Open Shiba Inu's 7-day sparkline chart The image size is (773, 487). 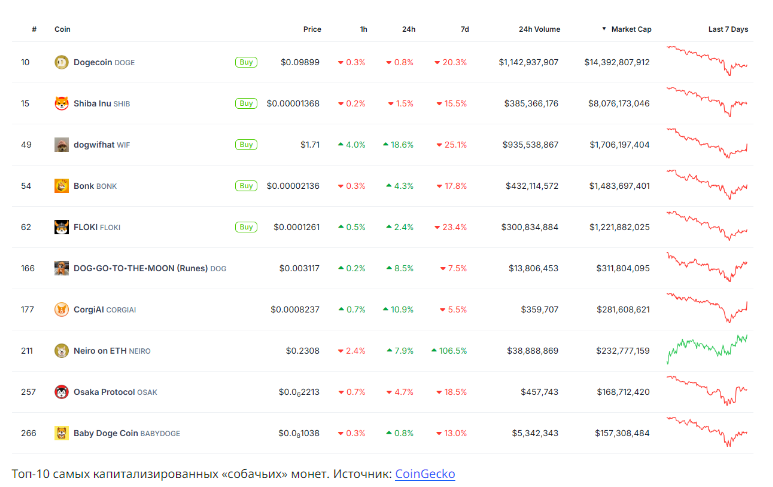[707, 102]
